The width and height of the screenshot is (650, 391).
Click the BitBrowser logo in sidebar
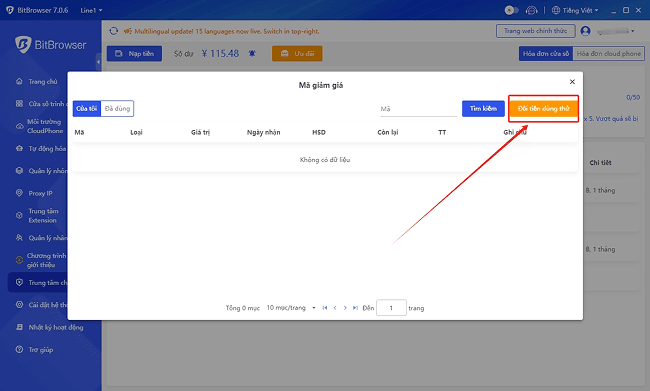(51, 44)
